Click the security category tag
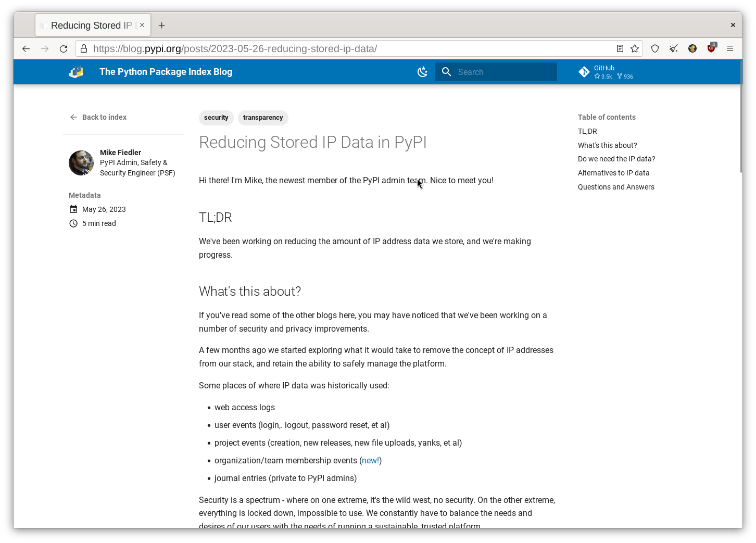This screenshot has height=543, width=756. (x=216, y=118)
